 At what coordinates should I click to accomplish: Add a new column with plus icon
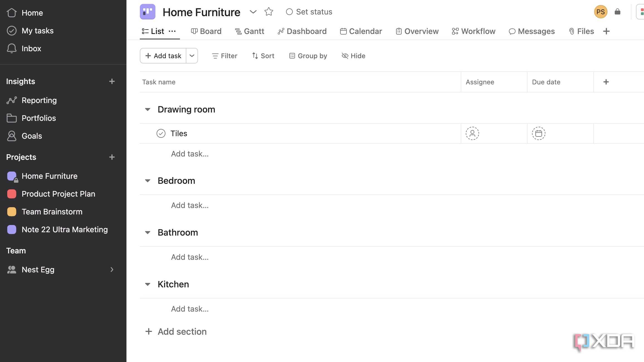606,82
